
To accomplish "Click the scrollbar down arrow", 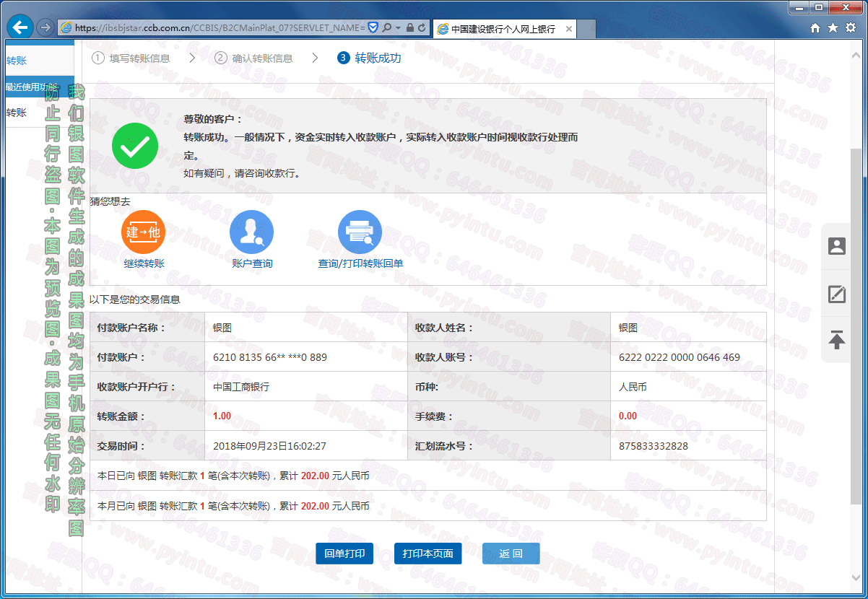I will 856,579.
